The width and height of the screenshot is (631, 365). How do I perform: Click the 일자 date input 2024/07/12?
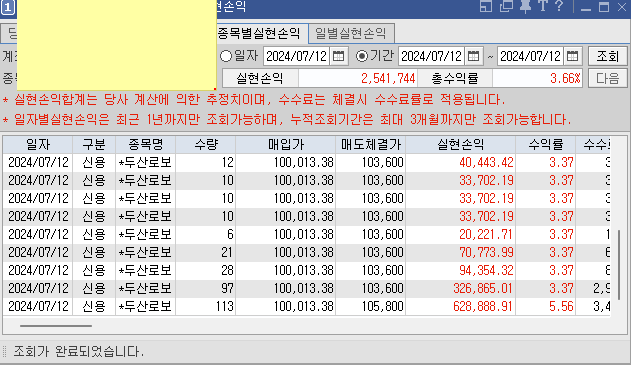(x=297, y=56)
